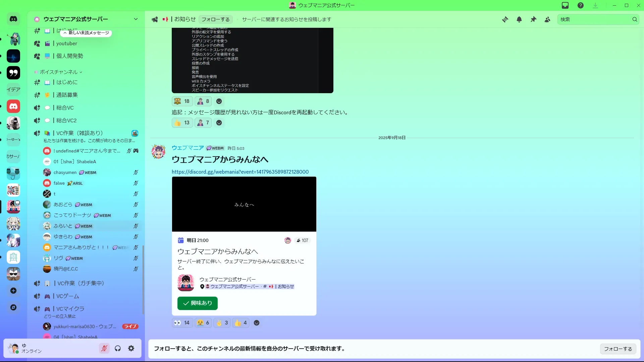This screenshot has height=362, width=644.
Task: Show the member list icon
Action: point(547,19)
